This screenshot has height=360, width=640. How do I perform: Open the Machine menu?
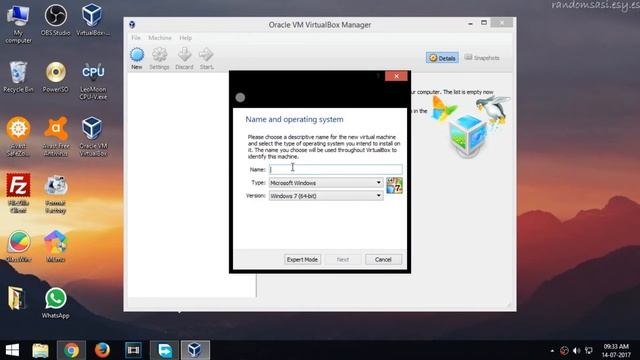pyautogui.click(x=160, y=38)
